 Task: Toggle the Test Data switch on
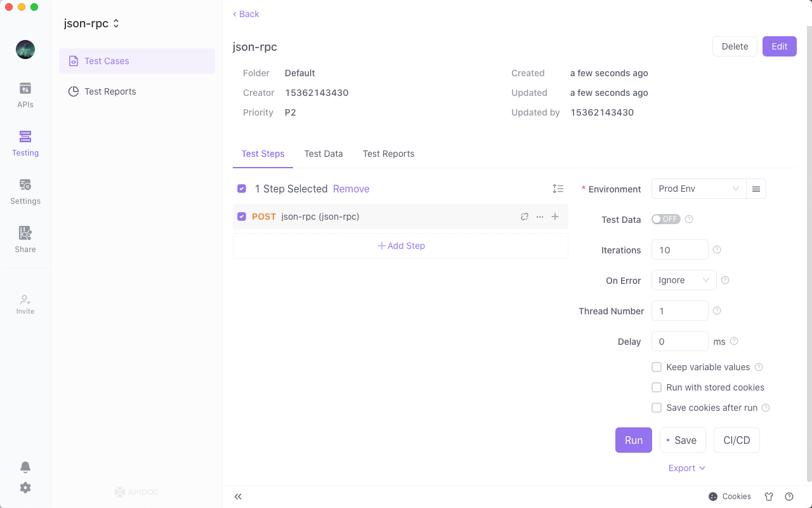click(x=665, y=218)
